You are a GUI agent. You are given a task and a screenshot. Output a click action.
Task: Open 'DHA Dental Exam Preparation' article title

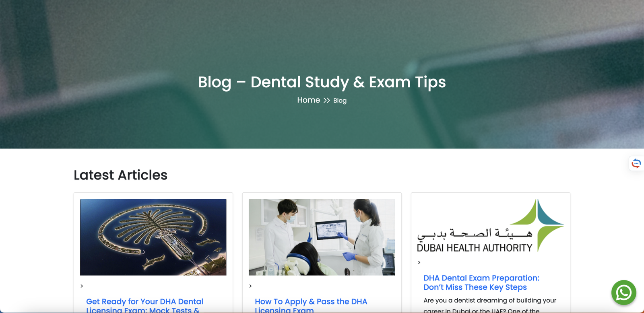point(481,282)
